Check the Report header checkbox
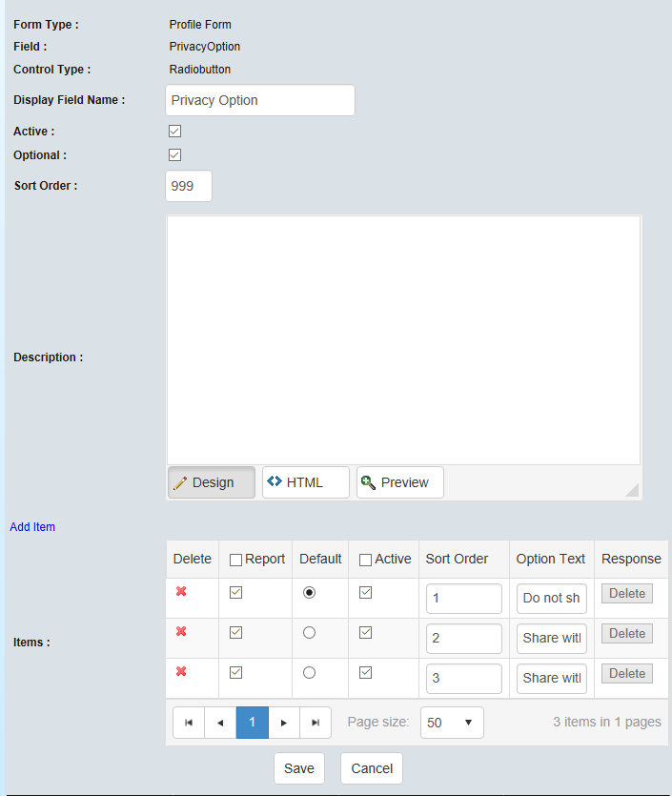 click(x=236, y=561)
